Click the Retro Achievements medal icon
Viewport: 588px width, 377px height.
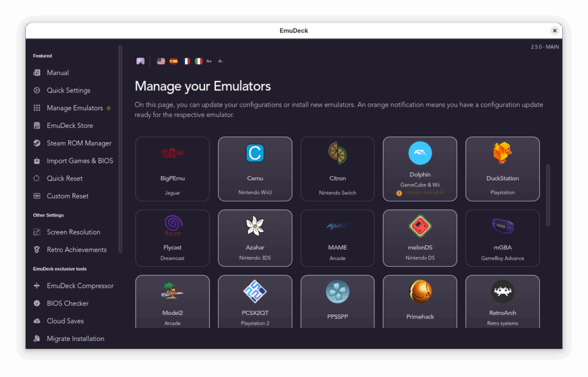(x=37, y=250)
